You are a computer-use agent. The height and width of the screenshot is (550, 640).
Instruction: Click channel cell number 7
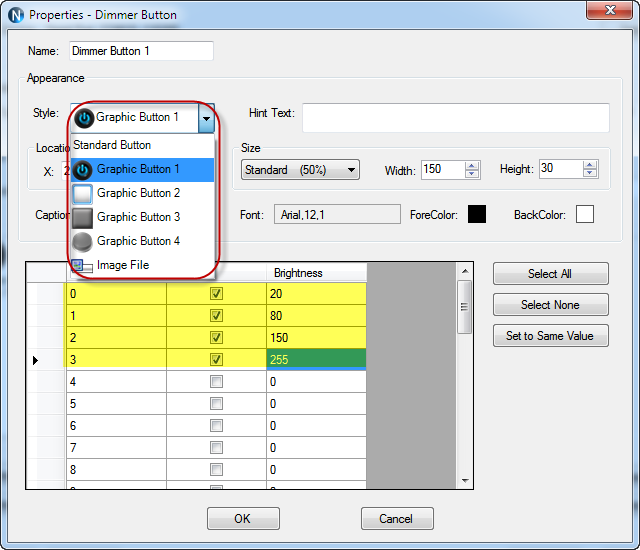point(116,448)
